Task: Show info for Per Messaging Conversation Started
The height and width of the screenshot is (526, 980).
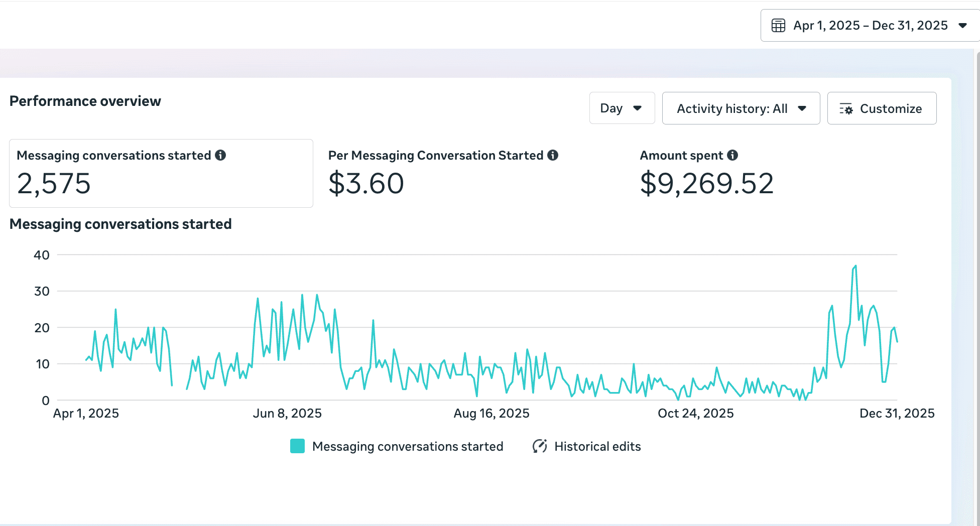Action: (553, 155)
